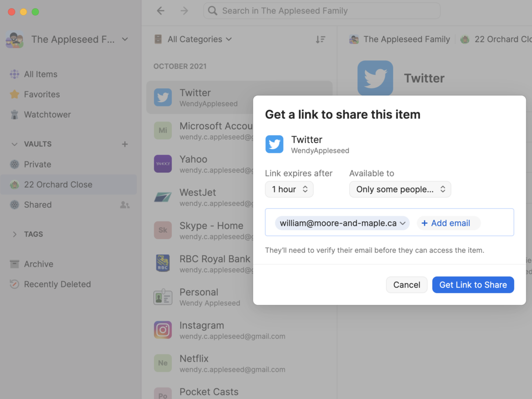Click Twitter icon in the share dialog

click(274, 144)
